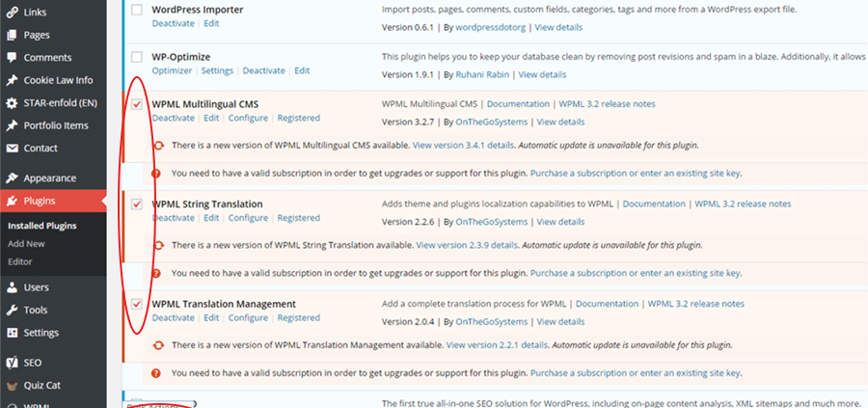Click the update icon for WPML String Translation
This screenshot has height=408, width=868.
[159, 245]
